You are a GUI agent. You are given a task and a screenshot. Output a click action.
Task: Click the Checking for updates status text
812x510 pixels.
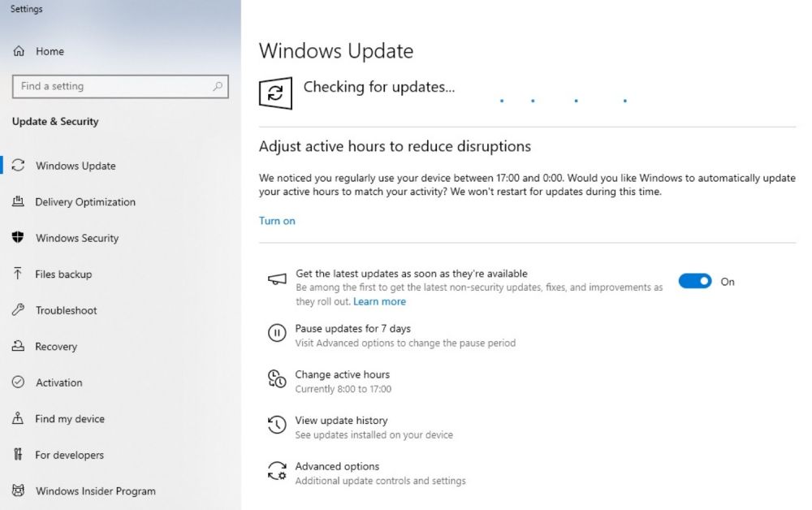pyautogui.click(x=379, y=87)
